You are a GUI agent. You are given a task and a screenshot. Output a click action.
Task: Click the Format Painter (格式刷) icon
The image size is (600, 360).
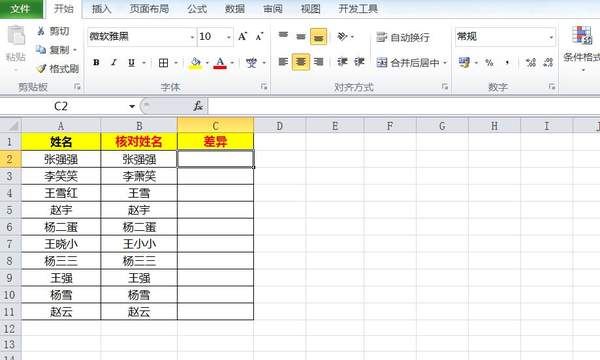(x=41, y=68)
